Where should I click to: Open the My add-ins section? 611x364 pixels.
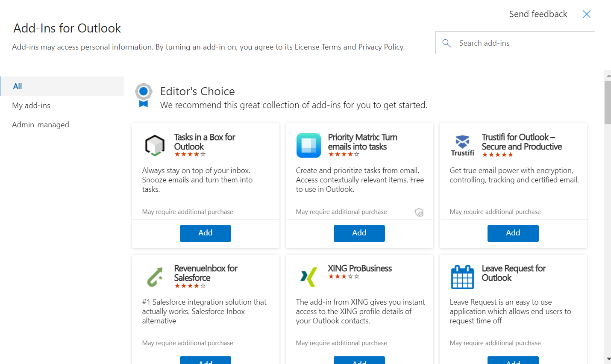(x=31, y=105)
